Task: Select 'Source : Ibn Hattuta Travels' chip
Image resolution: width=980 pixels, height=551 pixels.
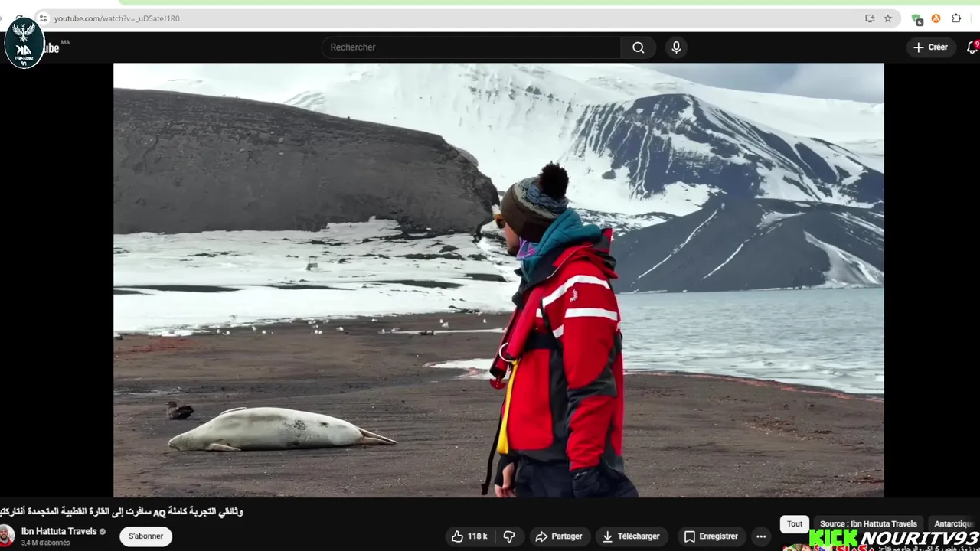Action: (868, 524)
